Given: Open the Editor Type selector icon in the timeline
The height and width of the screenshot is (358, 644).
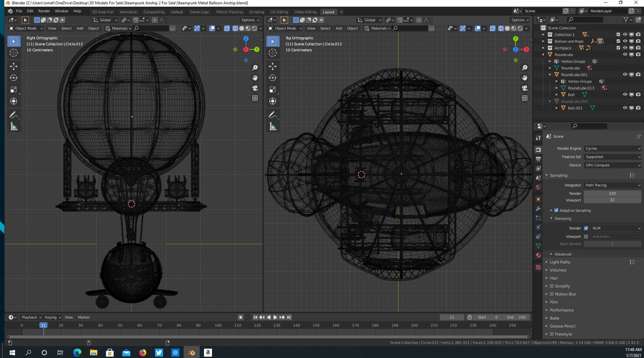Looking at the screenshot, I should pos(11,317).
